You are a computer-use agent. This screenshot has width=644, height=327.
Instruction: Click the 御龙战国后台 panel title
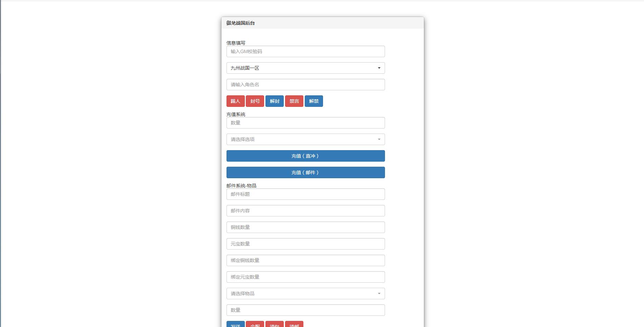[x=240, y=23]
